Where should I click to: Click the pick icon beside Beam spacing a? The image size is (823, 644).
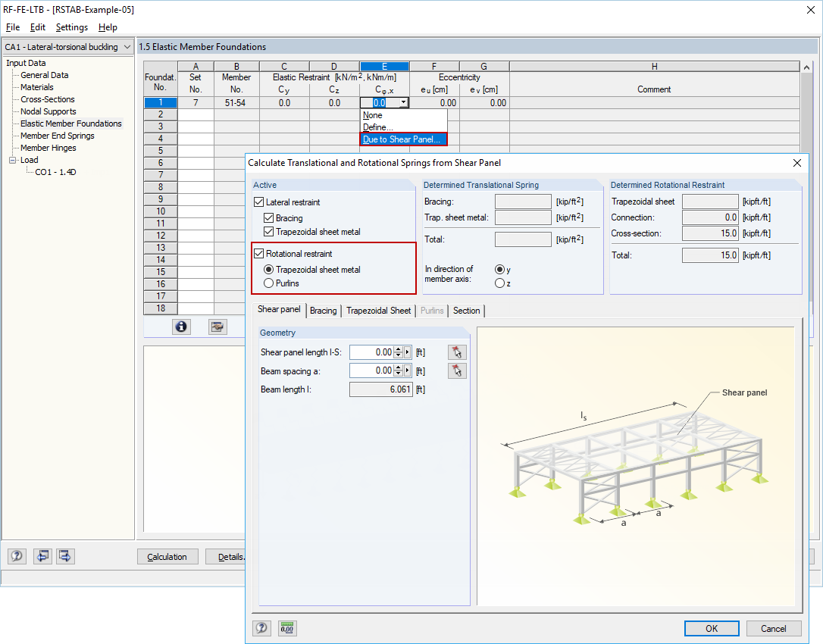(456, 370)
